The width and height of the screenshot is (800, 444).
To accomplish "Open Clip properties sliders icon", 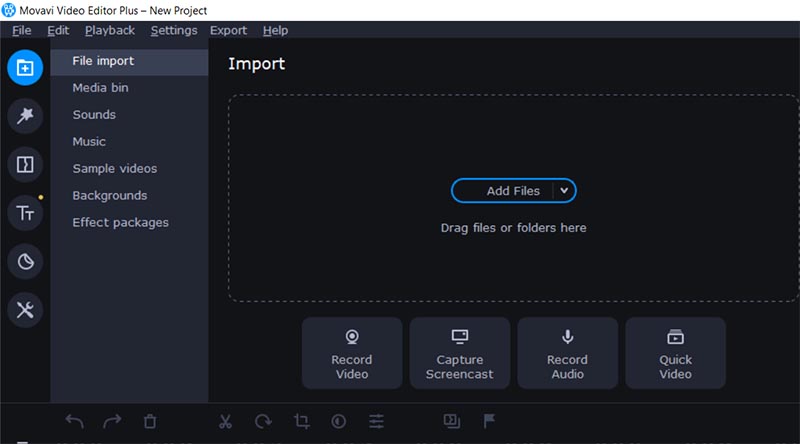I will tap(376, 422).
